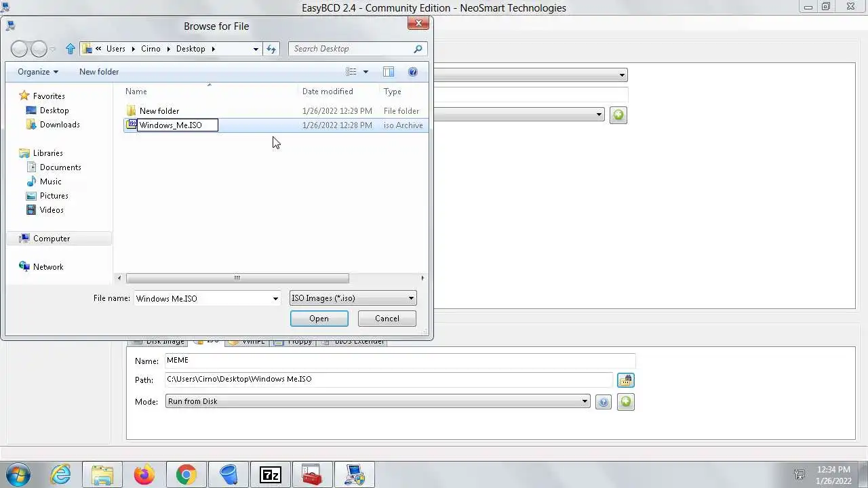
Task: Click Cirno in breadcrumb path
Action: pyautogui.click(x=151, y=49)
